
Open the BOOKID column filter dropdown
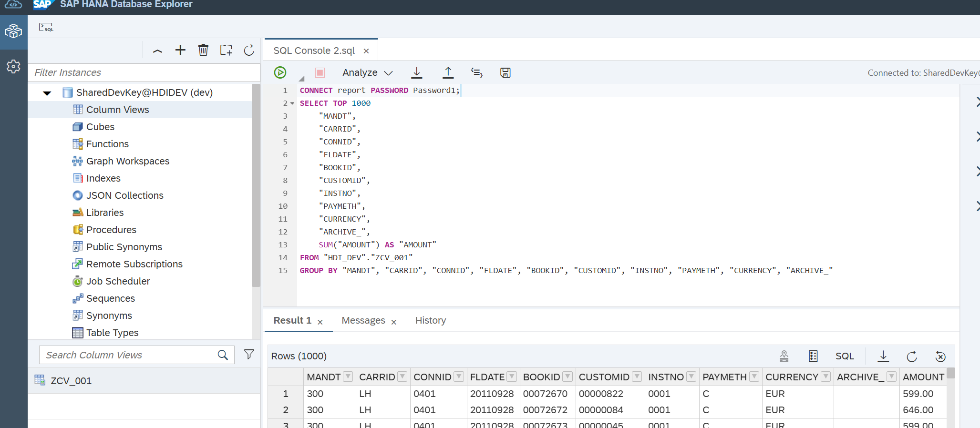click(x=567, y=377)
